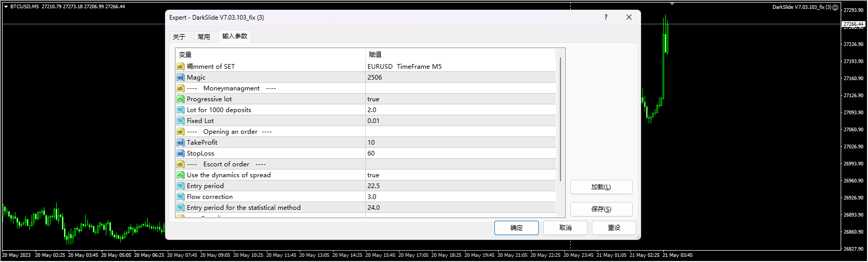Click the ---- Opening an order ---- label

(x=229, y=132)
